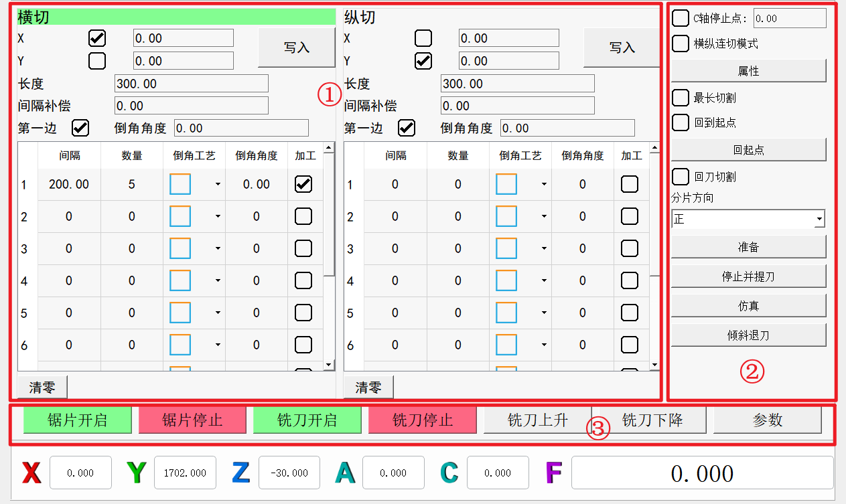Image resolution: width=846 pixels, height=504 pixels.
Task: Start the milling cutter with 铣刀开启
Action: coord(307,420)
